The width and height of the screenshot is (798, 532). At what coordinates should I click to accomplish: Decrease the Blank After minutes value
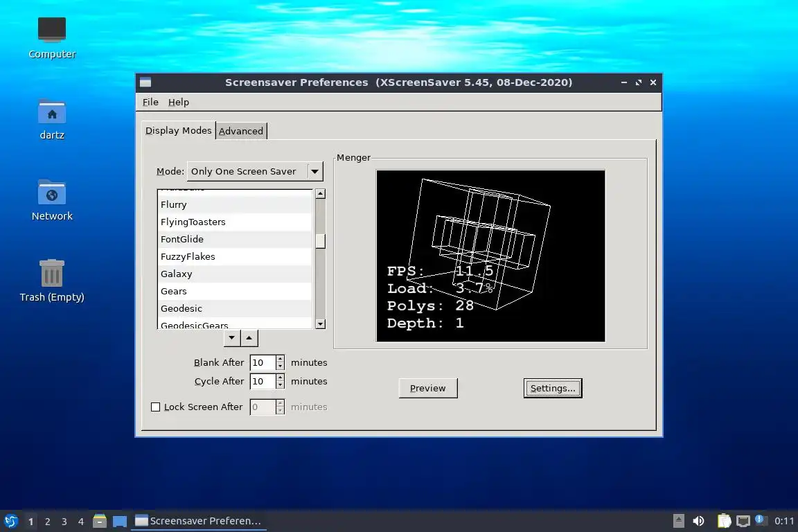point(280,366)
